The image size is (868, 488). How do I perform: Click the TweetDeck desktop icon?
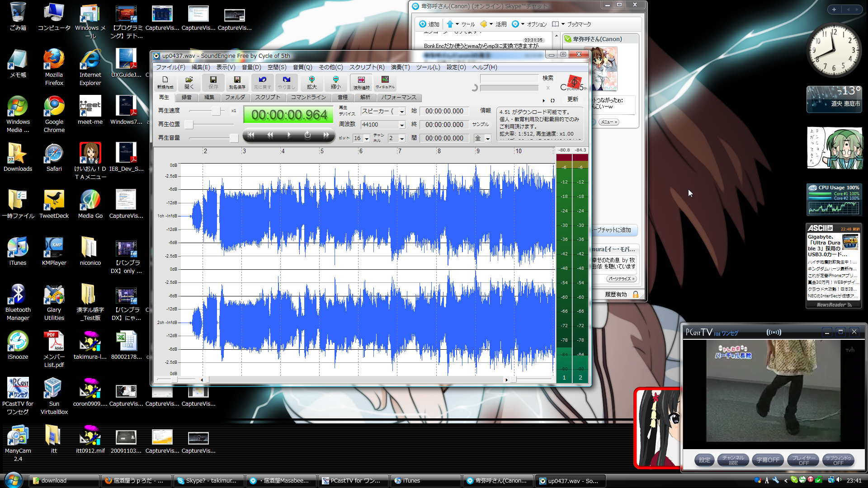pyautogui.click(x=54, y=204)
